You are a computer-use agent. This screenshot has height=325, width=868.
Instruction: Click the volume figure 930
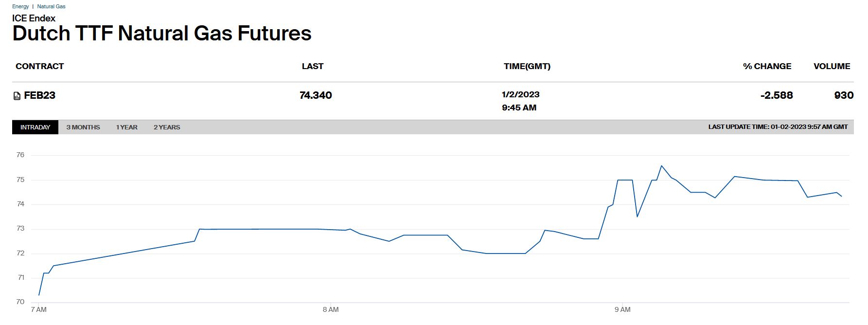tap(844, 95)
